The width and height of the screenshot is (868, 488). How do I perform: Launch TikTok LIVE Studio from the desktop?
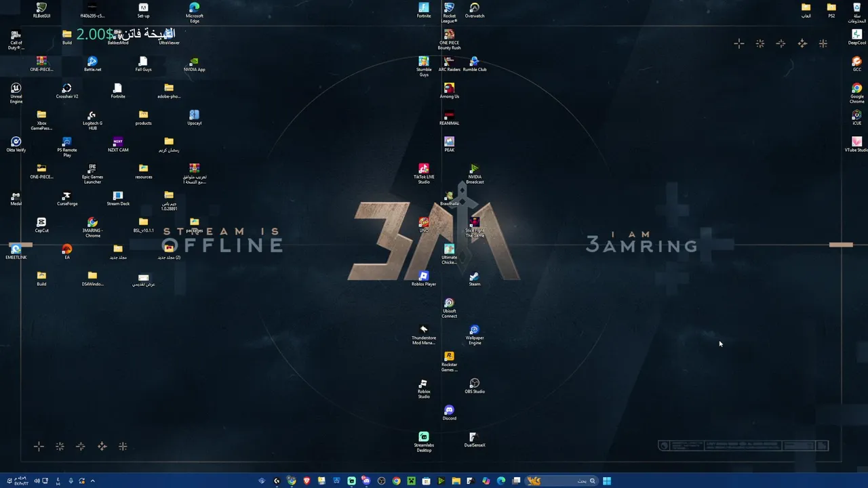pos(424,174)
